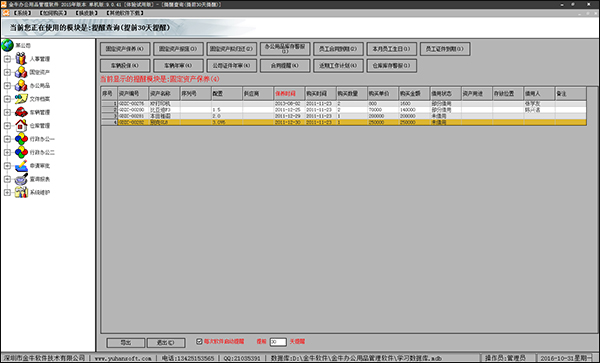The height and width of the screenshot is (363, 600).
Task: Click the 购买金额 column header
Action: pos(414,94)
